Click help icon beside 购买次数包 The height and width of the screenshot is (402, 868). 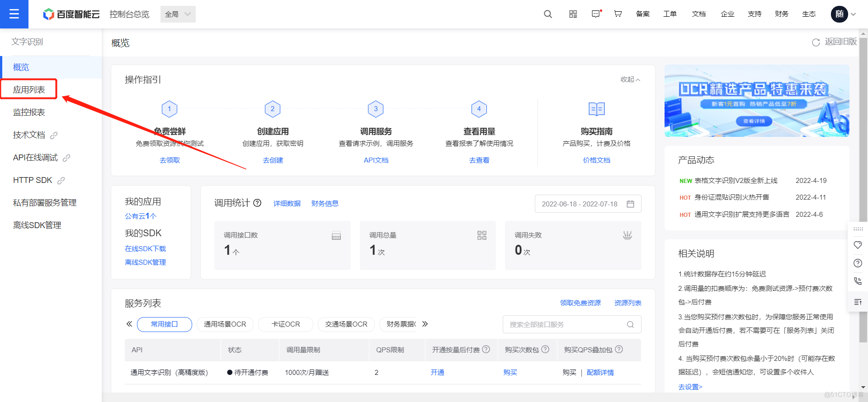545,349
